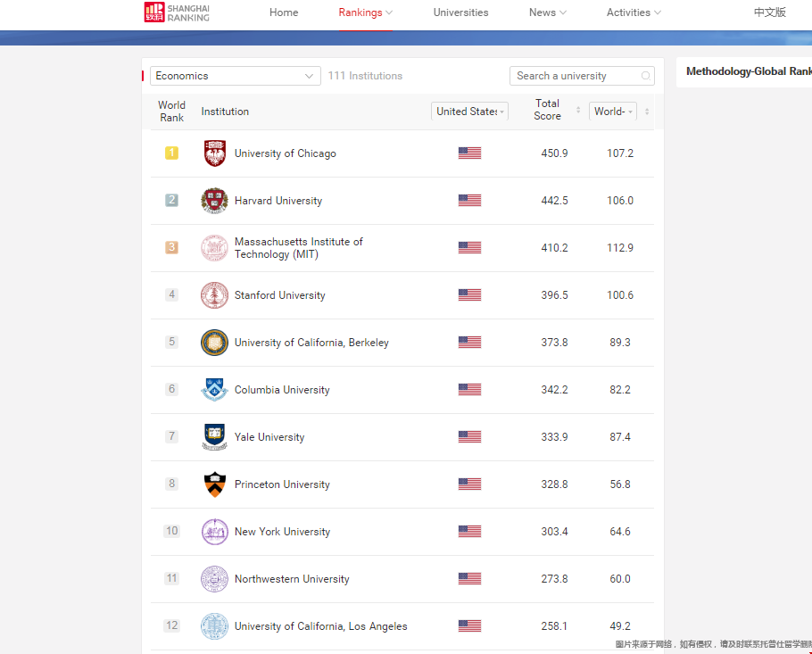Expand the Rankings menu
The image size is (812, 654).
point(366,12)
